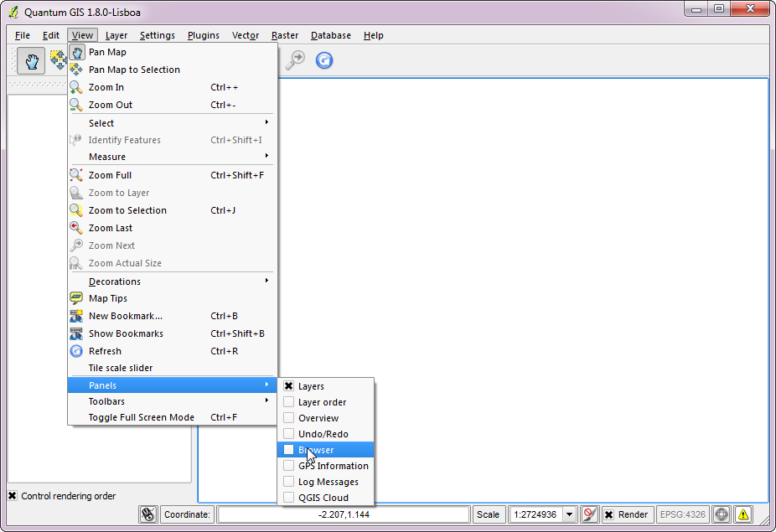Click the New Bookmark icon
This screenshot has height=532, width=776.
coord(76,316)
